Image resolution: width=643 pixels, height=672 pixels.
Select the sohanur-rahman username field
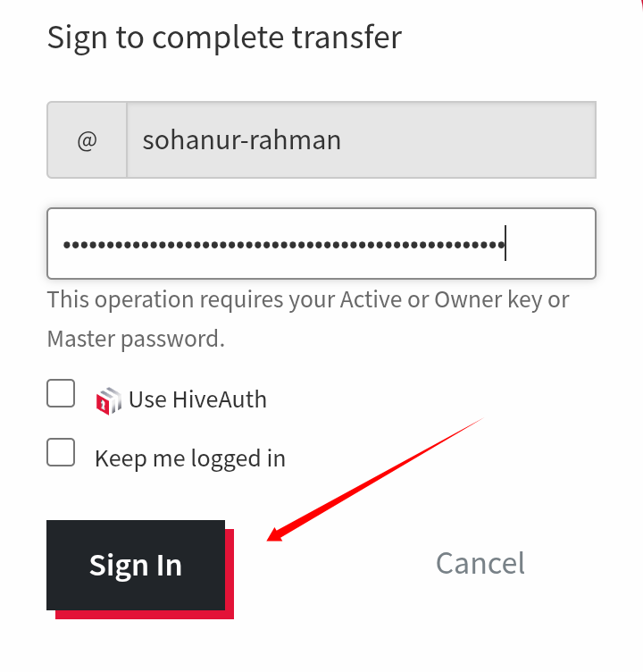(361, 139)
